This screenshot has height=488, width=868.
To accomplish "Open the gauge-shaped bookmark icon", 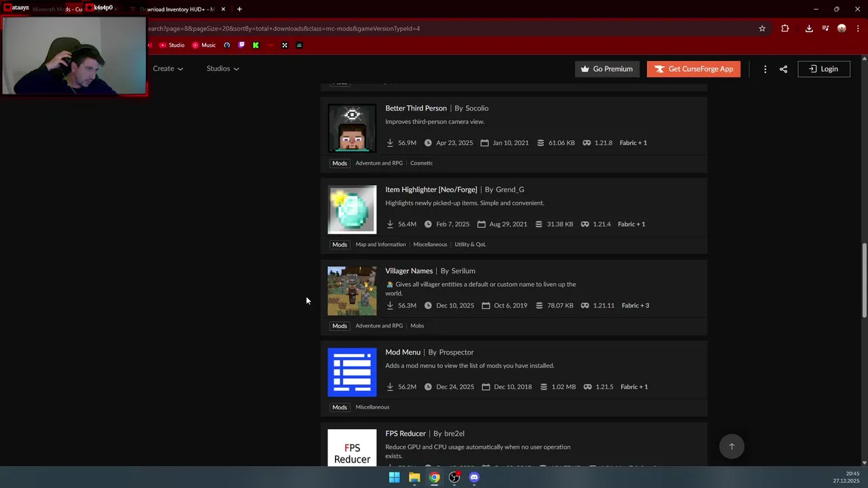I will [x=226, y=45].
